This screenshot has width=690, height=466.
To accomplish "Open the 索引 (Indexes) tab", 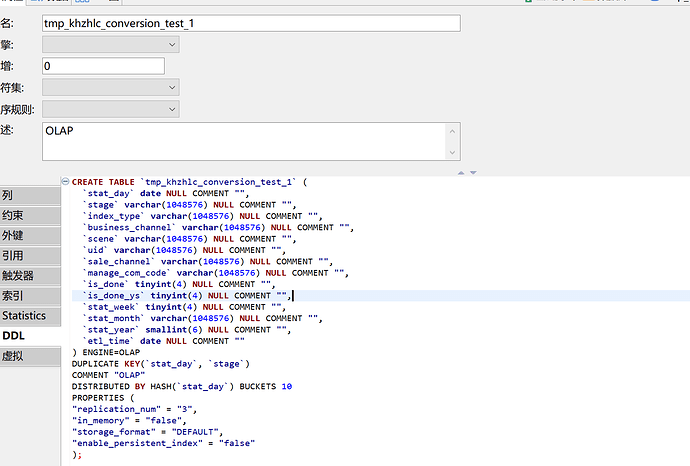I will click(30, 296).
